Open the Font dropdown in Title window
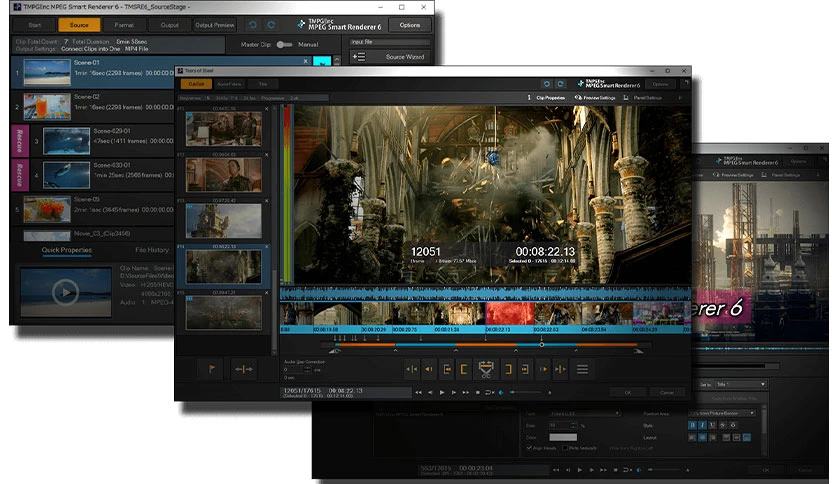 pyautogui.click(x=585, y=414)
